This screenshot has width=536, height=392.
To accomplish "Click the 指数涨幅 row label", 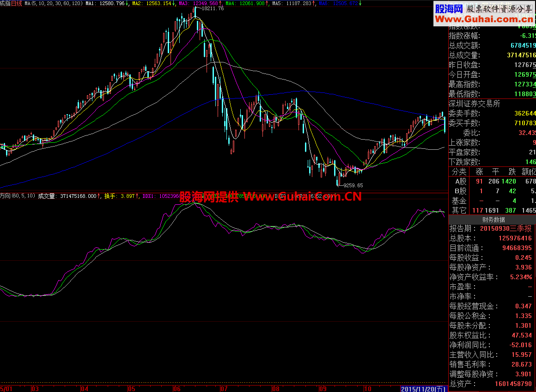I will click(464, 36).
